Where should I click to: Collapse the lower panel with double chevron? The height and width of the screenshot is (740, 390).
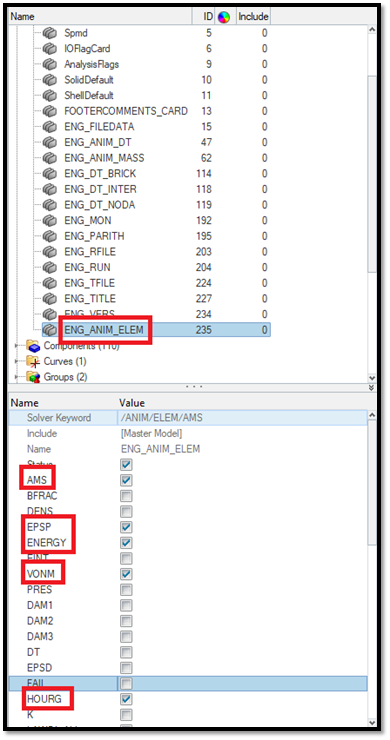click(x=372, y=387)
